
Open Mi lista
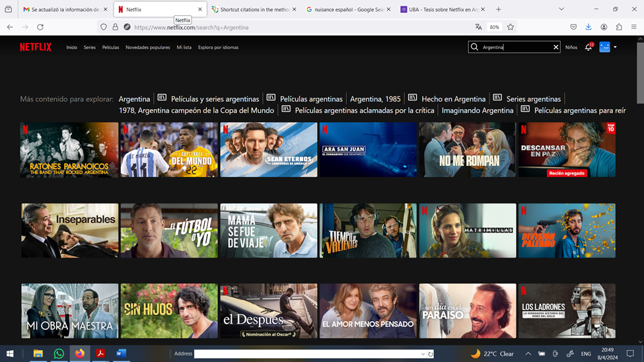(x=184, y=48)
